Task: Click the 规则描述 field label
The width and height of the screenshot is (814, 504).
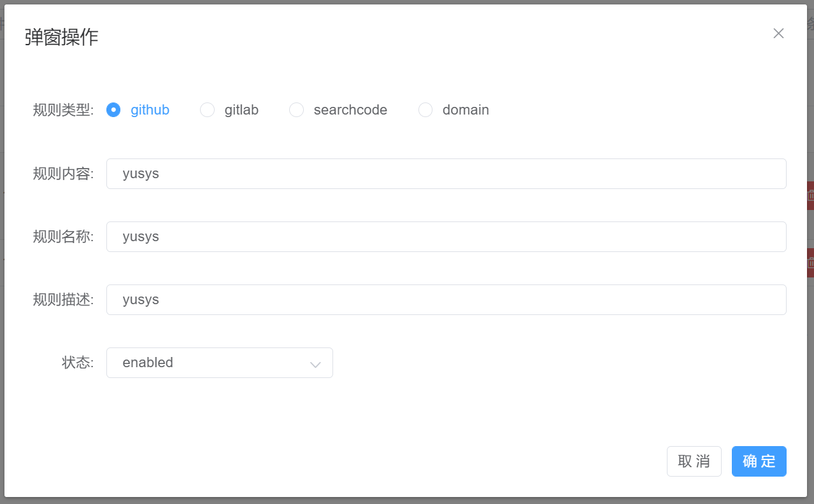Action: tap(63, 300)
